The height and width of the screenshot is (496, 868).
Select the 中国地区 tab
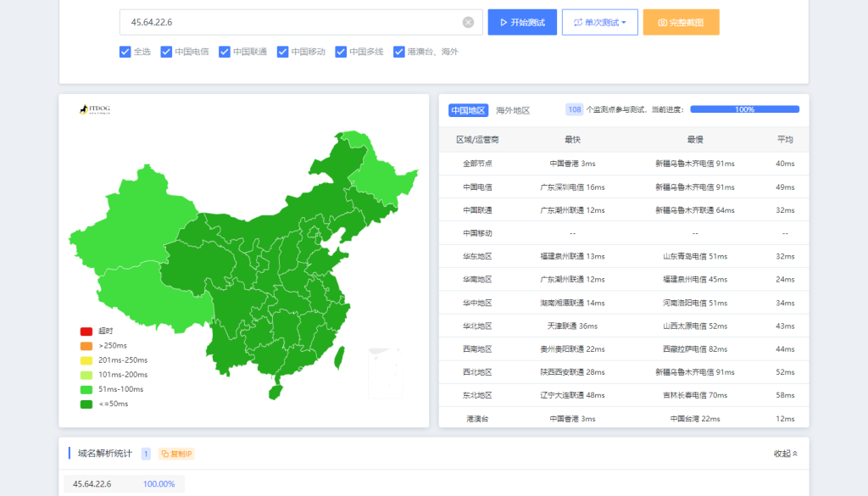pos(468,110)
